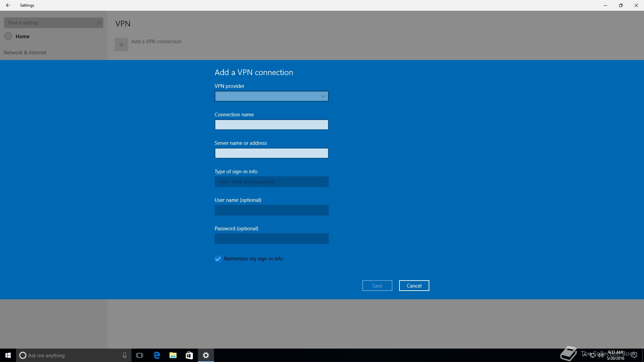
Task: Click the Home gear icon in sidebar
Action: click(8, 36)
